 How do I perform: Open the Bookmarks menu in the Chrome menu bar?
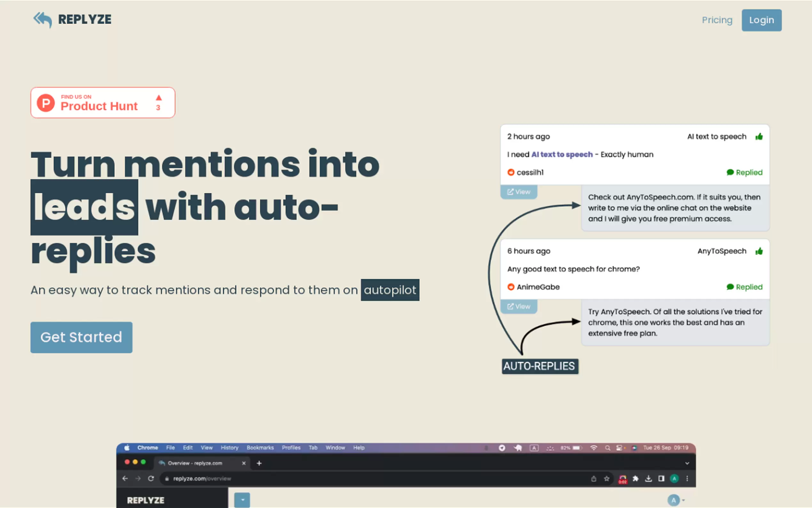260,448
